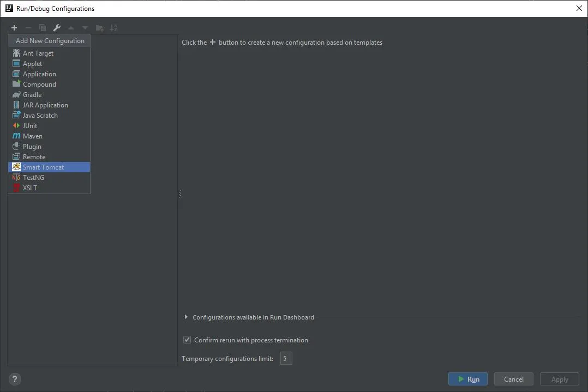Close the Run/Debug Configurations dialog
588x392 pixels.
tap(579, 8)
